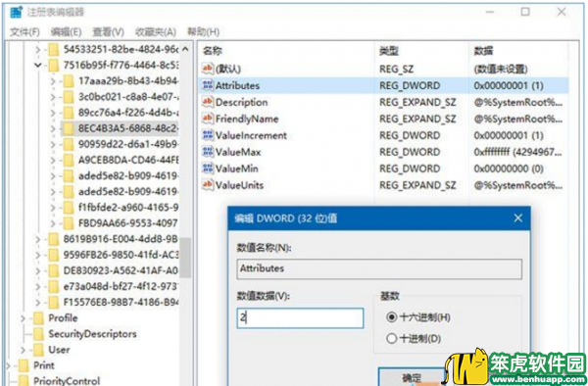588x386 pixels.
Task: Click the folder icon for f1fbfde2-a960-4165
Action: pyautogui.click(x=69, y=208)
